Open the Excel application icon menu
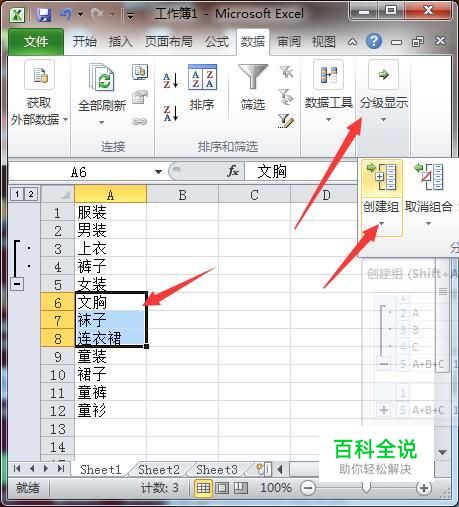The image size is (459, 507). (17, 15)
